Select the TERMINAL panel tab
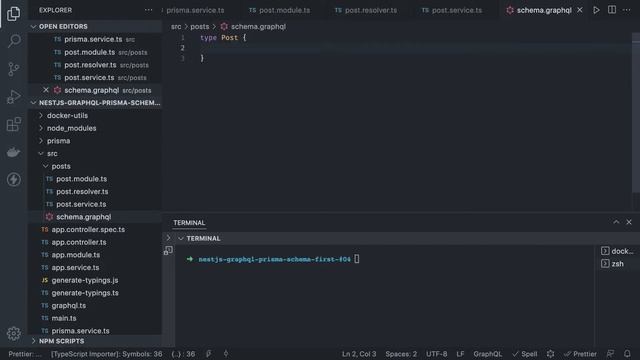 click(x=189, y=222)
